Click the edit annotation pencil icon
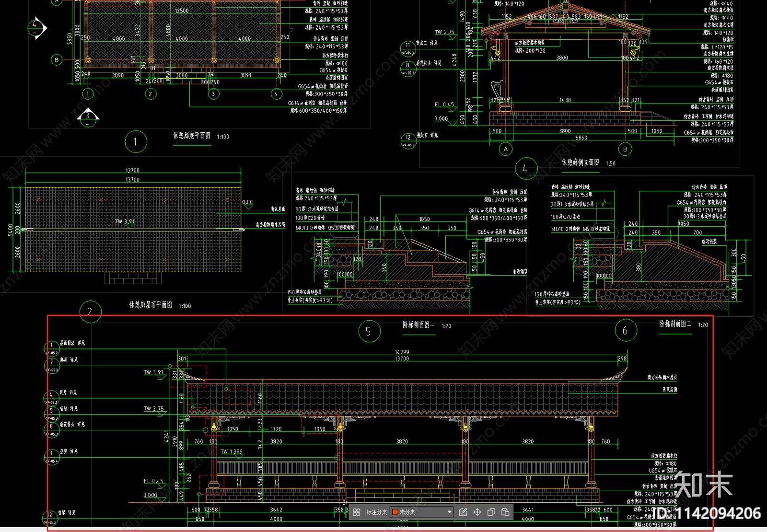Image resolution: width=767 pixels, height=532 pixels. (463, 512)
